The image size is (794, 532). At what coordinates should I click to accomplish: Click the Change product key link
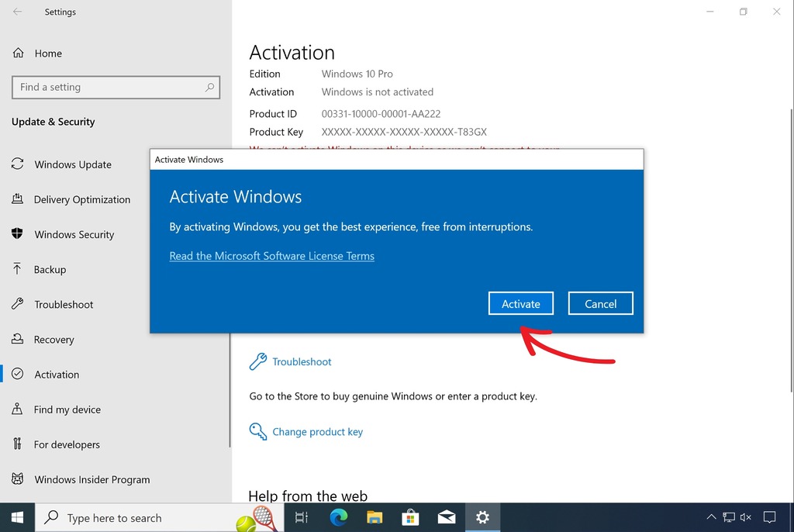coord(317,432)
